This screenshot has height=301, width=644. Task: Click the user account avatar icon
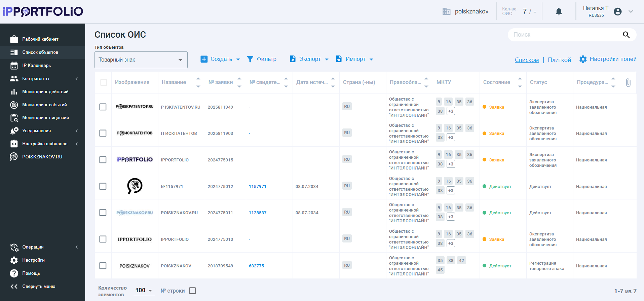click(x=617, y=12)
